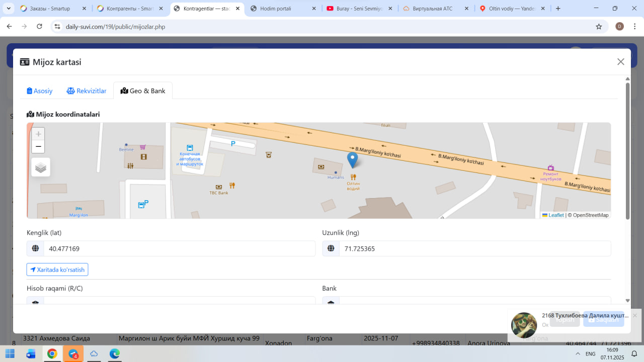This screenshot has width=644, height=362.
Task: Switch to the Asosiy tab
Action: (x=40, y=91)
